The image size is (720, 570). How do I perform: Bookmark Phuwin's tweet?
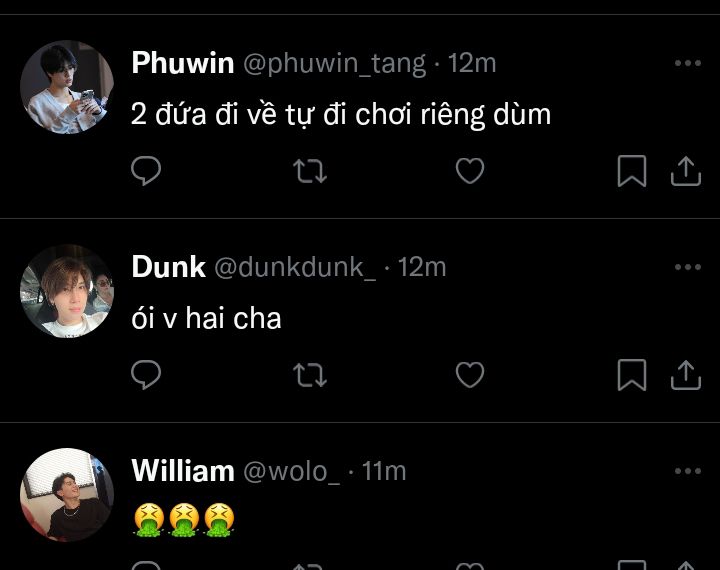[x=632, y=171]
